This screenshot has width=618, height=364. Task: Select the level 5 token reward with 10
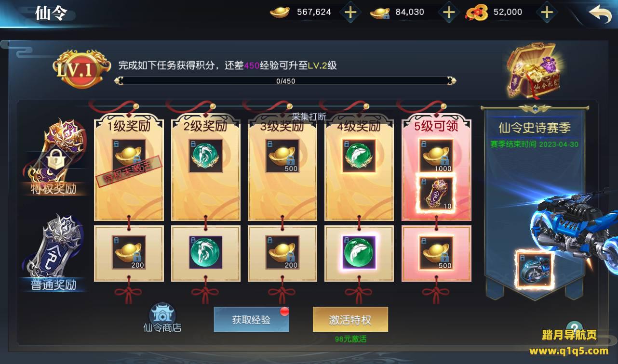[x=436, y=194]
